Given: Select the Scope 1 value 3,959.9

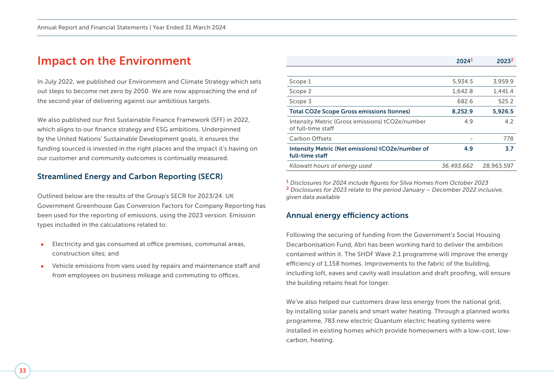Looking at the screenshot, I should tap(503, 81).
